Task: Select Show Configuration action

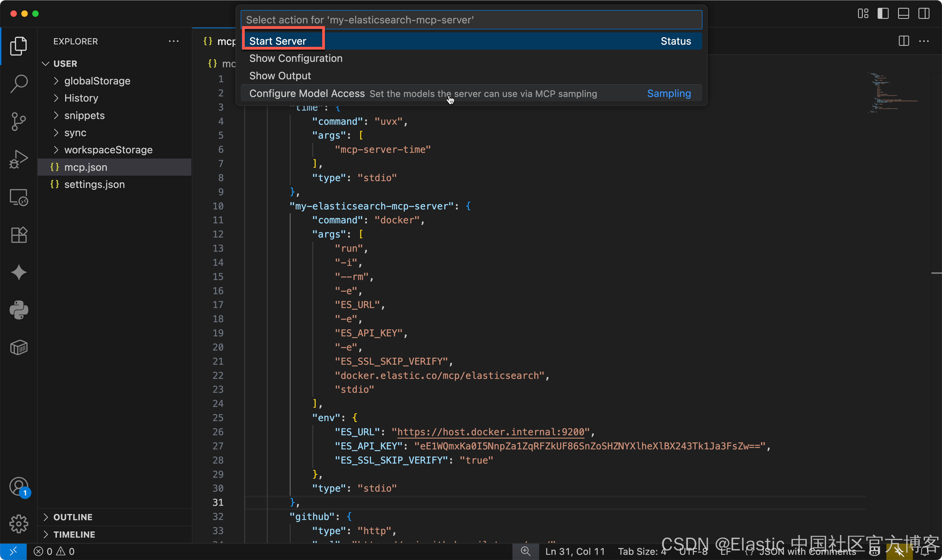Action: (471, 58)
